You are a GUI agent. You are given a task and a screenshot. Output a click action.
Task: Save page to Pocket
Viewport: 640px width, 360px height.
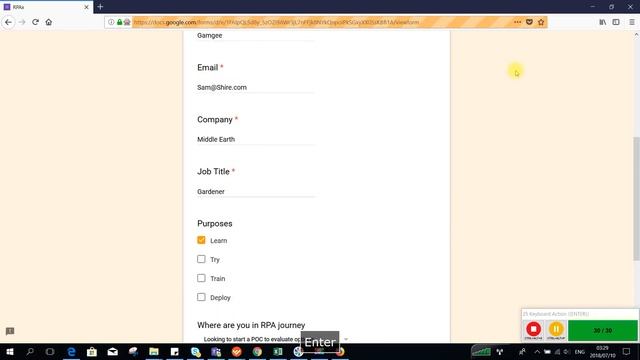[x=529, y=22]
